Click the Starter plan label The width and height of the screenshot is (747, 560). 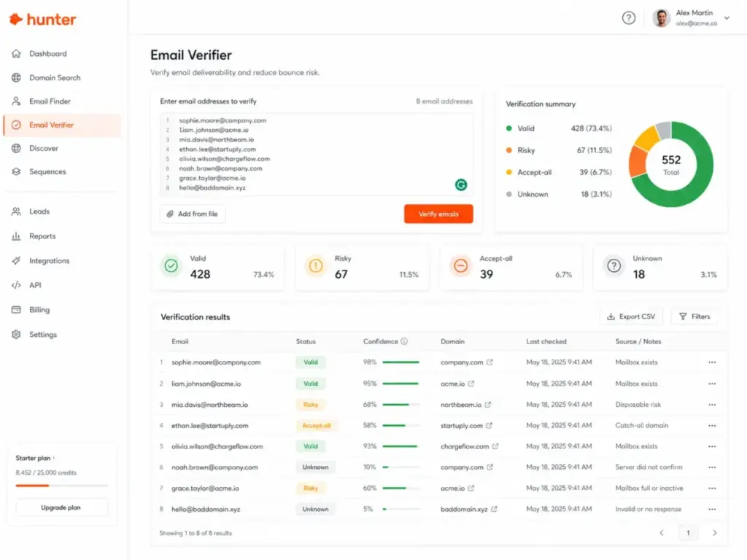(x=33, y=458)
